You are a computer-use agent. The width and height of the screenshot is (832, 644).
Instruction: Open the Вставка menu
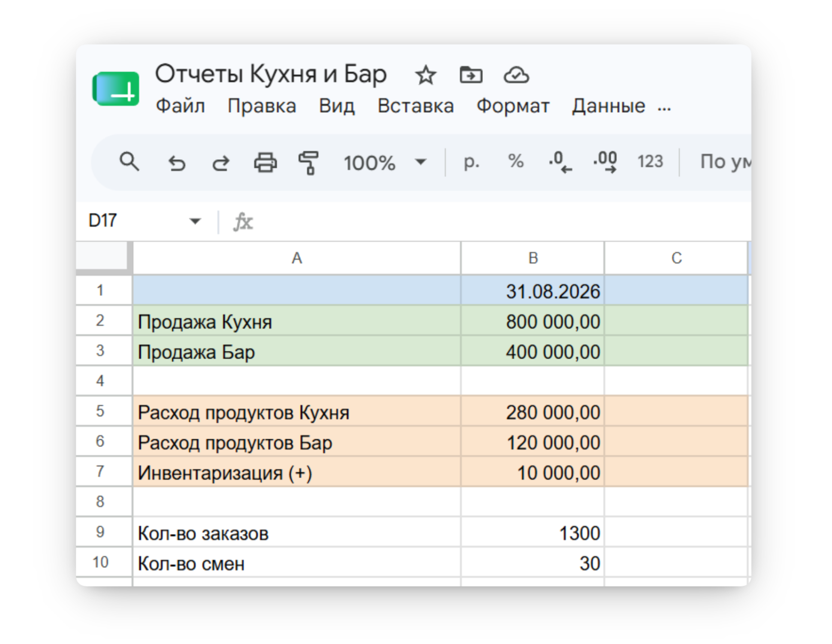click(x=416, y=106)
